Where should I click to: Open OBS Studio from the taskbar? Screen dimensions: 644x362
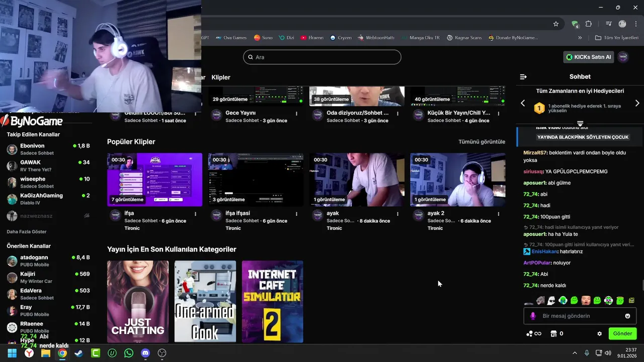[x=162, y=353]
